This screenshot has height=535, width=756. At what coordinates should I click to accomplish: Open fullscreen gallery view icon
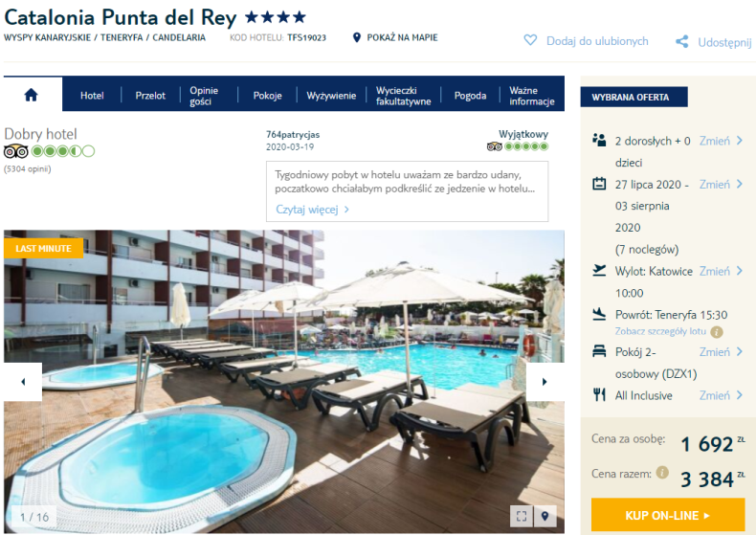(522, 516)
